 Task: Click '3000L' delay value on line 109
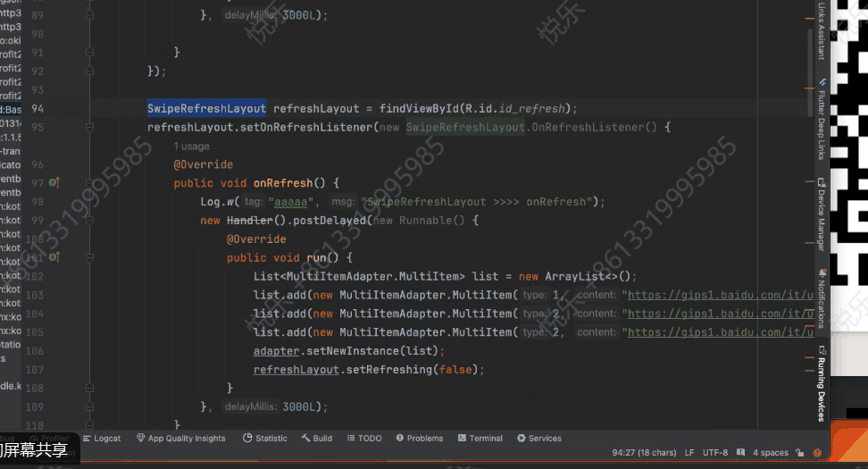[x=298, y=406]
